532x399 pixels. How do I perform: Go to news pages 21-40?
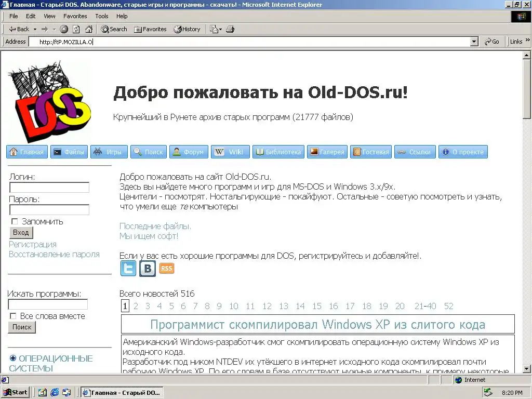pyautogui.click(x=425, y=306)
